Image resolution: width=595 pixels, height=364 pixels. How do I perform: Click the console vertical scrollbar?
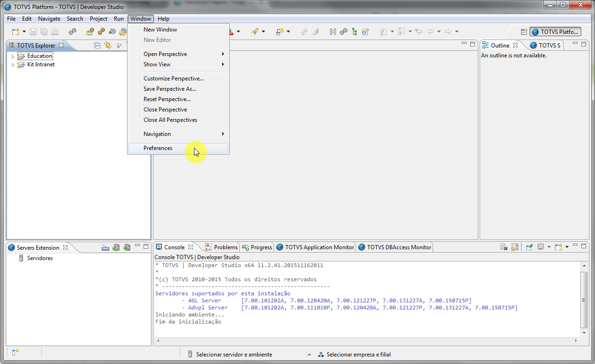(x=584, y=300)
